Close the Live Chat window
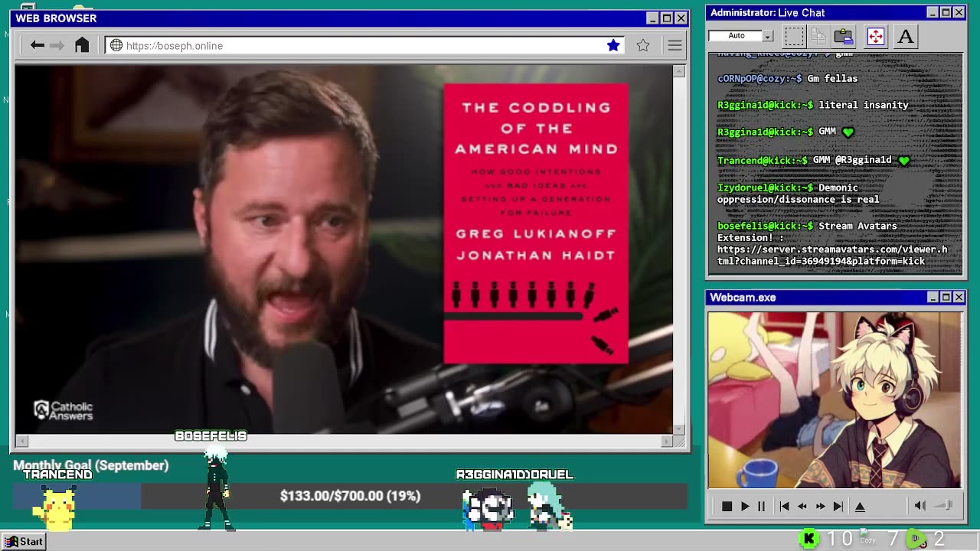 pyautogui.click(x=959, y=12)
